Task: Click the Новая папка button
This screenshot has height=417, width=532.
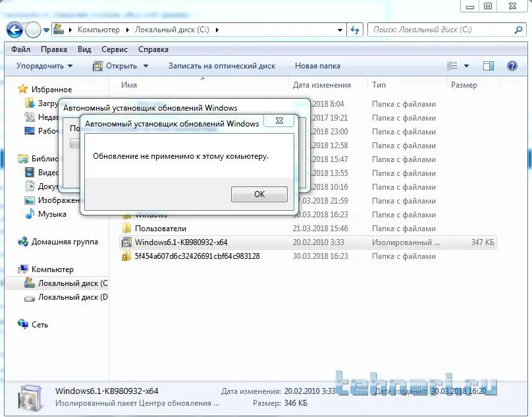Action: click(x=317, y=66)
